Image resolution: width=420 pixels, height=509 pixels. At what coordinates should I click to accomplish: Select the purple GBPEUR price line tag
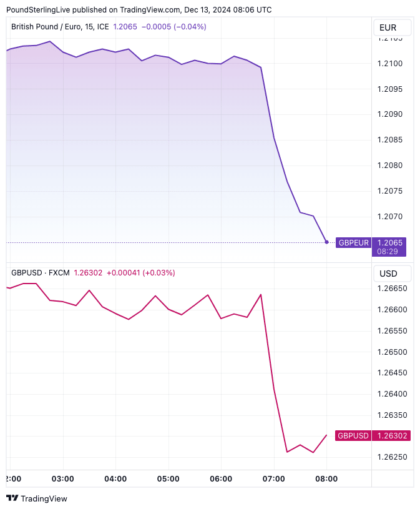(x=354, y=242)
